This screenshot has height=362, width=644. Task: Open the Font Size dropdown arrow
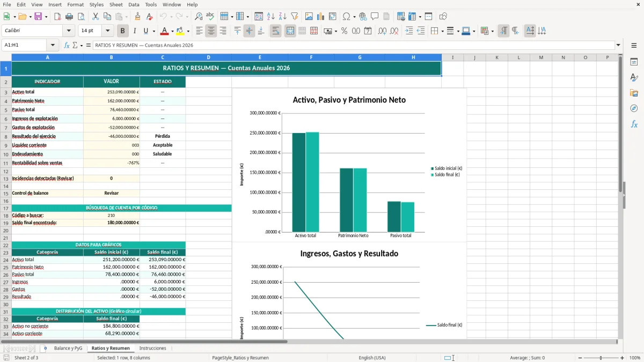point(108,31)
